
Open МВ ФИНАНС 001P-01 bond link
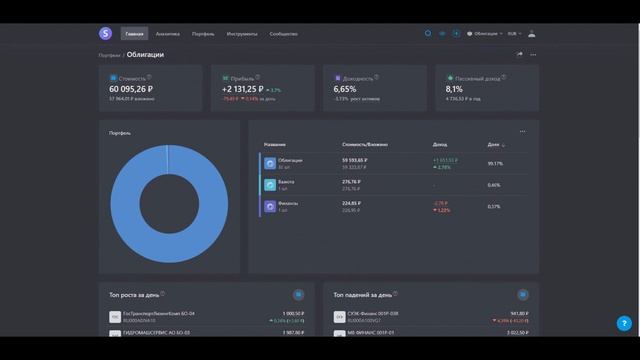point(371,333)
